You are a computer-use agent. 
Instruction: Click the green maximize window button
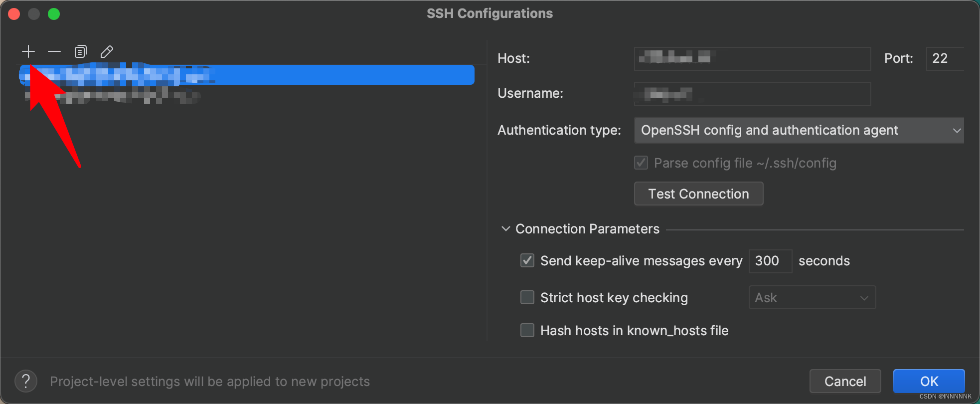tap(54, 14)
